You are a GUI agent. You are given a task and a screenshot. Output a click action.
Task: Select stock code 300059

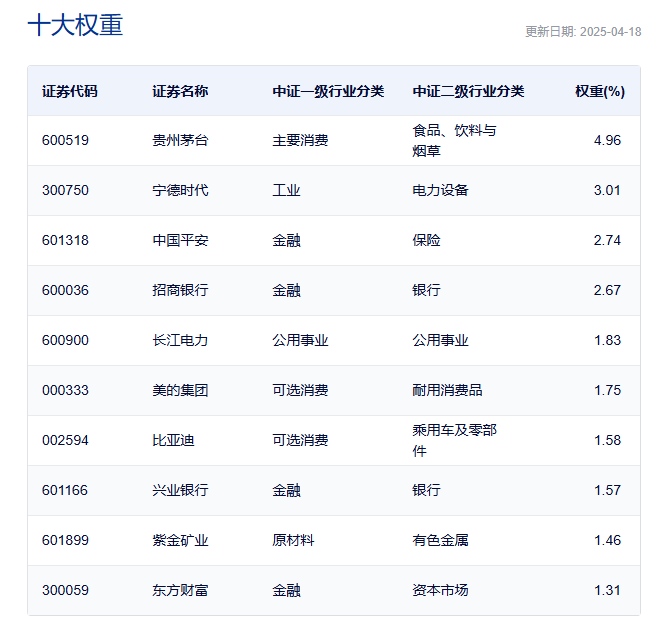(65, 590)
